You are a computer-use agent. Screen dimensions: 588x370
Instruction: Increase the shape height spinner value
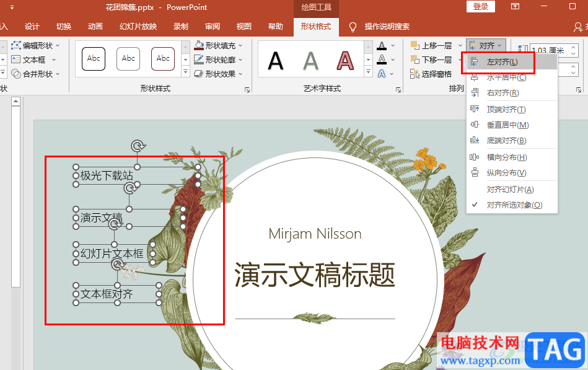(573, 47)
